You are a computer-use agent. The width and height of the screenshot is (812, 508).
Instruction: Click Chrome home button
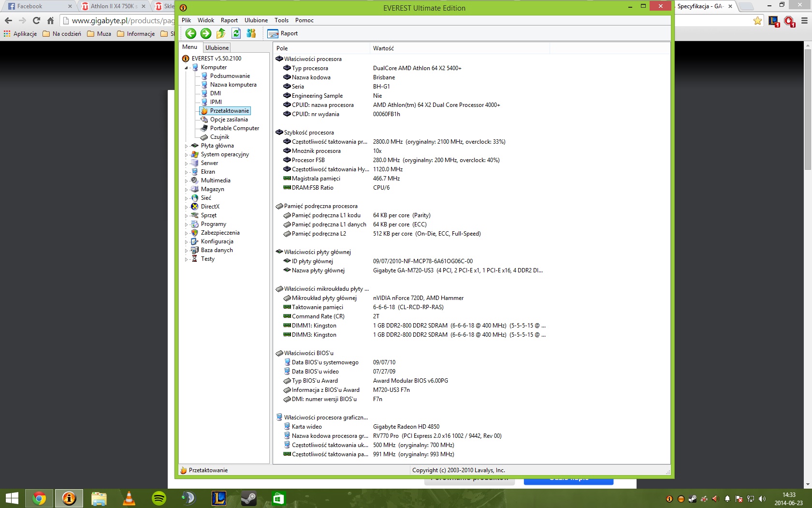pos(50,20)
